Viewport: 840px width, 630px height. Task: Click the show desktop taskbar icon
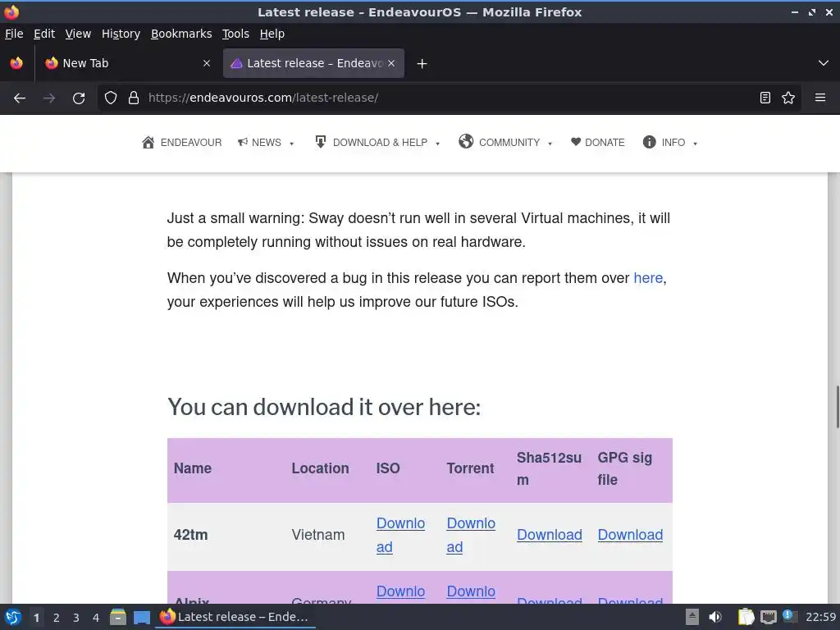(142, 618)
